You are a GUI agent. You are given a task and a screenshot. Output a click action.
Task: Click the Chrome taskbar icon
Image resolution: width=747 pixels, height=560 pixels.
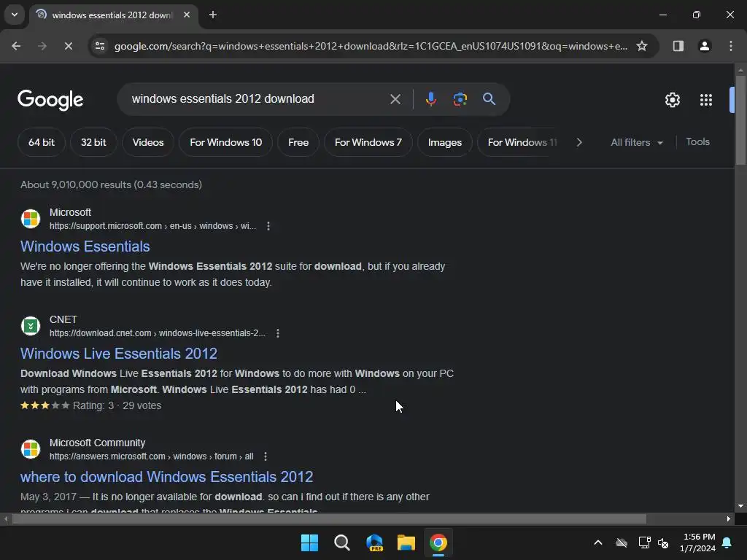click(438, 542)
